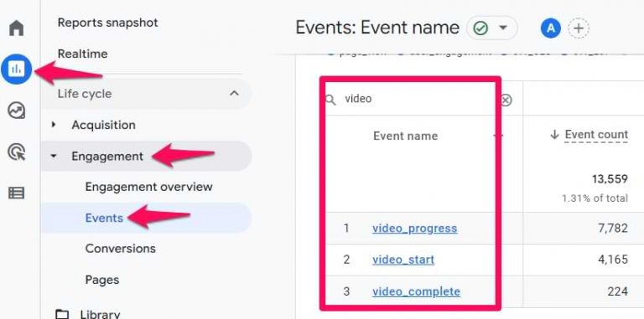
Task: Open the Conversions report
Action: [121, 249]
